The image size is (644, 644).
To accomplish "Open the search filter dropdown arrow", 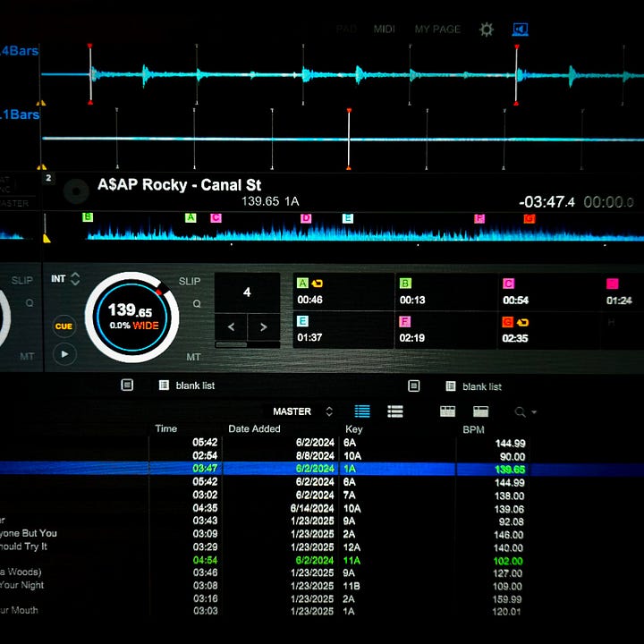I will tap(534, 412).
